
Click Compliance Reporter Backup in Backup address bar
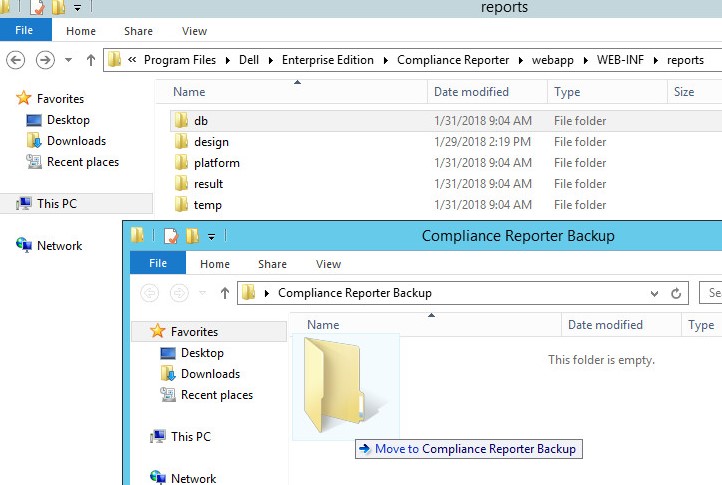(355, 293)
